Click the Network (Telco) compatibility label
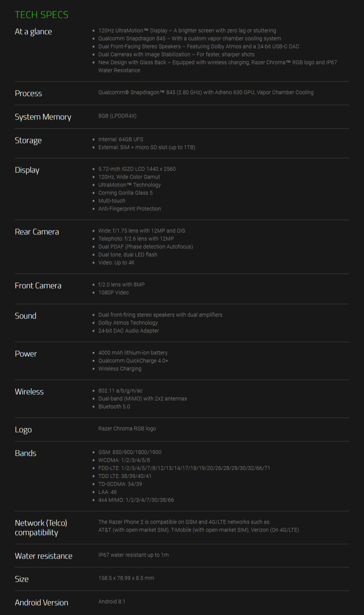The image size is (364, 615). click(x=41, y=528)
